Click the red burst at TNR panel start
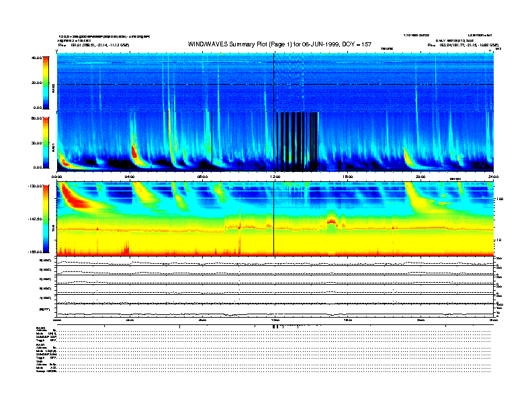This screenshot has width=532, height=411. 74,197
